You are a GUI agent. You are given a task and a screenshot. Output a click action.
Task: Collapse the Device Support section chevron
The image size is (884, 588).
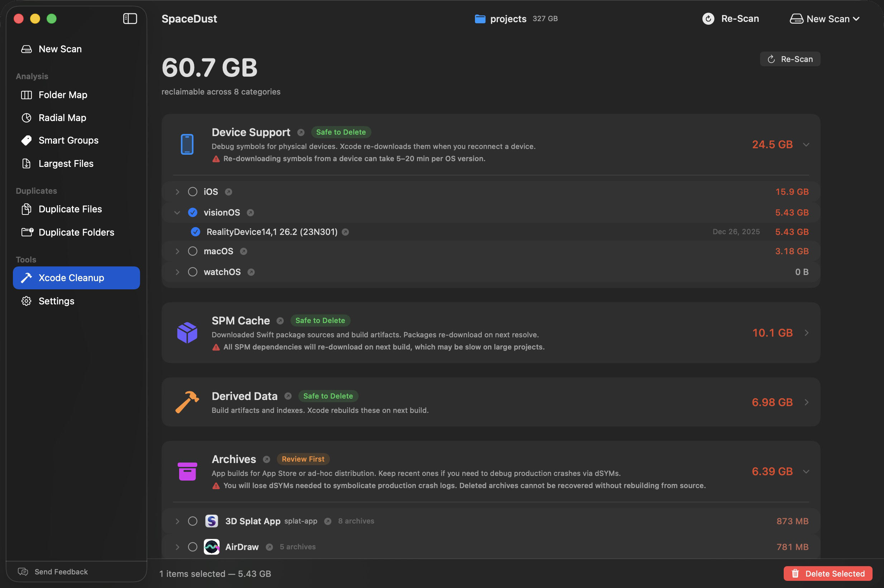click(806, 145)
